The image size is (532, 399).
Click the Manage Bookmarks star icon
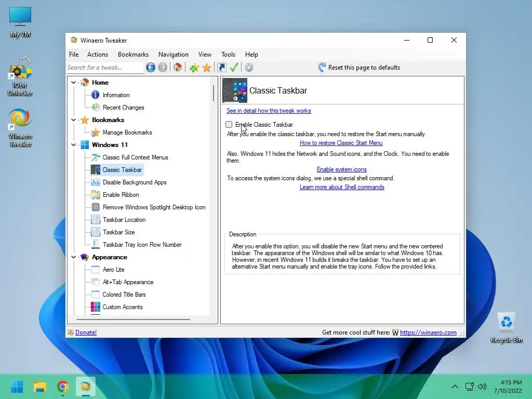tap(96, 132)
